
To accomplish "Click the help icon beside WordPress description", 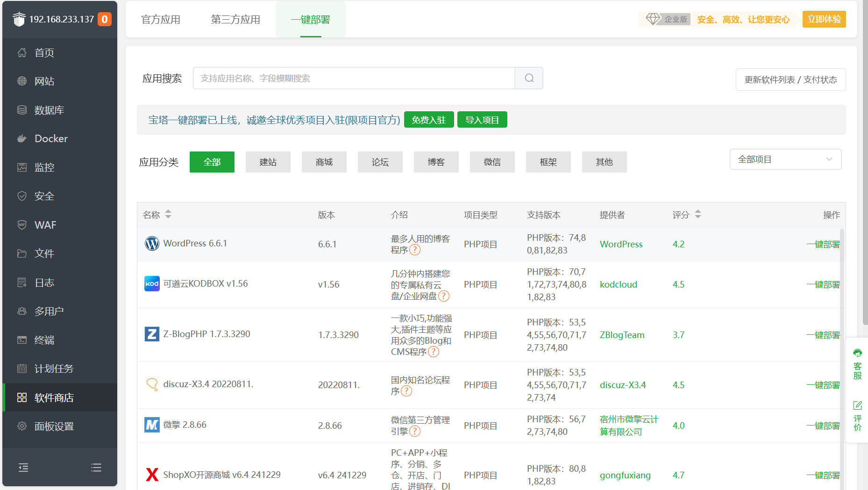I will click(x=415, y=250).
